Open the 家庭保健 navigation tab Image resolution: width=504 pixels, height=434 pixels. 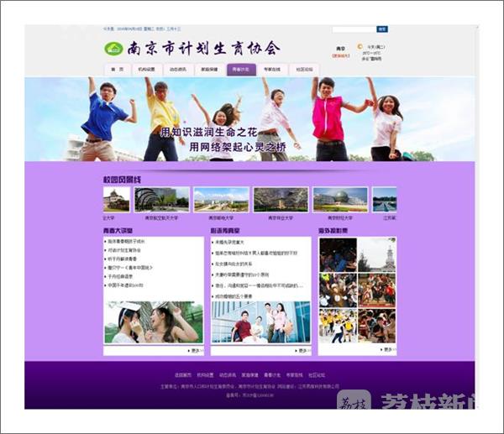tap(210, 70)
